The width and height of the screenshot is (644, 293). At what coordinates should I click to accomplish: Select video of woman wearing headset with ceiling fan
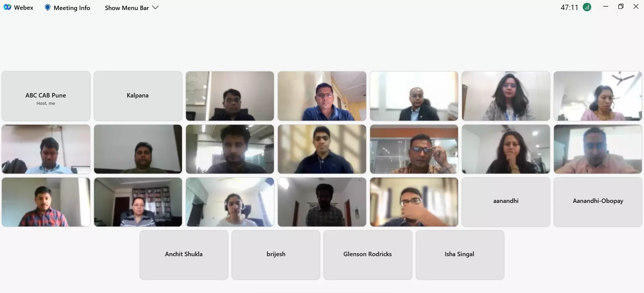tap(598, 96)
